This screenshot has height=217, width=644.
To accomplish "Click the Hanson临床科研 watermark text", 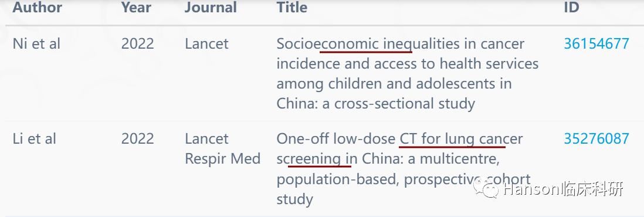I will (x=563, y=189).
